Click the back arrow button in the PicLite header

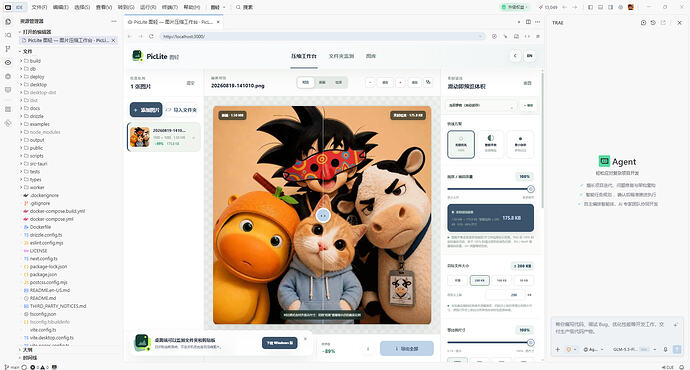click(x=515, y=56)
